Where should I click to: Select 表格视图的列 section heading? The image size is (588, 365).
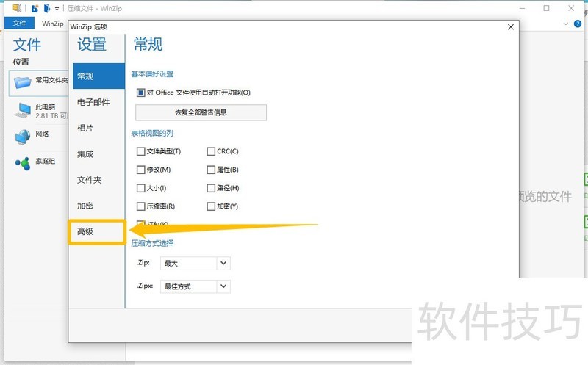click(152, 133)
